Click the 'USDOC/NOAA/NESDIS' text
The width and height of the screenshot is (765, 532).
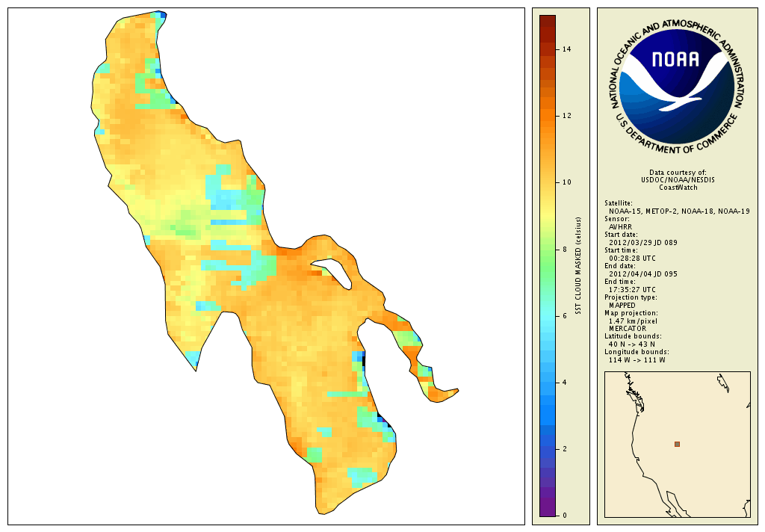(678, 180)
